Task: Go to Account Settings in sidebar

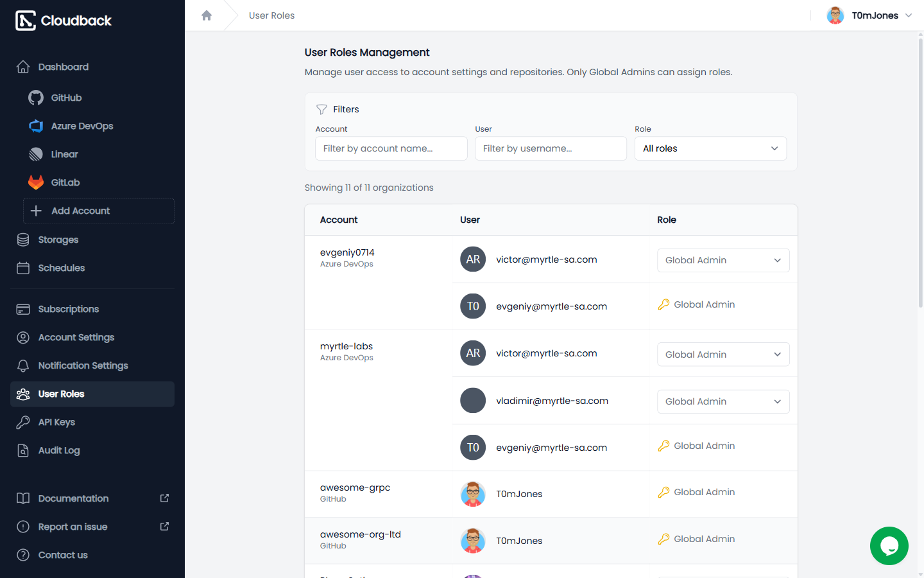Action: tap(92, 337)
